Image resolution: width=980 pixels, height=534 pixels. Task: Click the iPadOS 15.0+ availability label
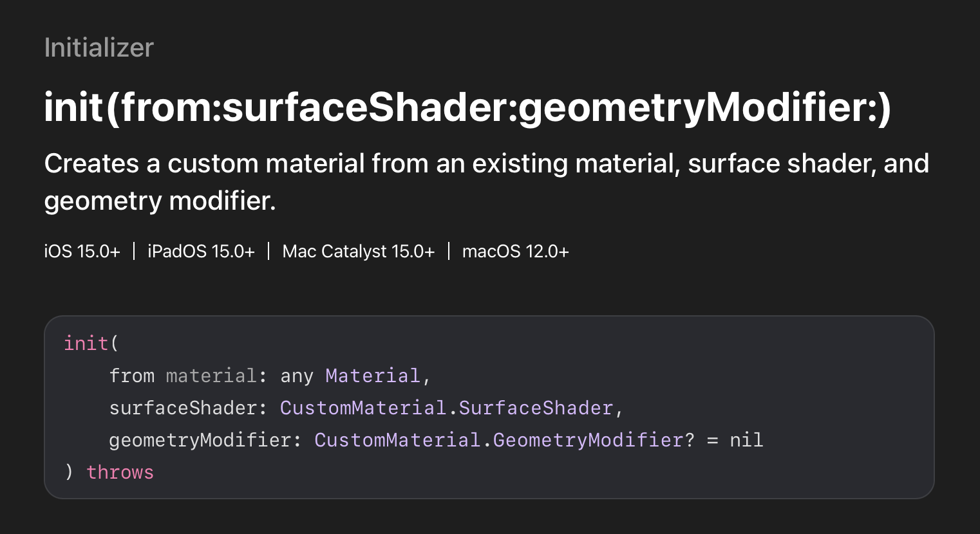click(x=201, y=251)
